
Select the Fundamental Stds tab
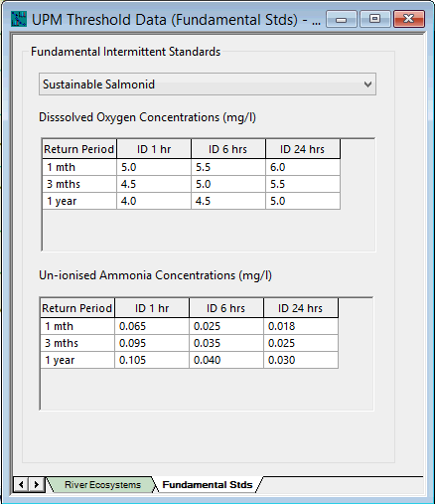tap(208, 485)
